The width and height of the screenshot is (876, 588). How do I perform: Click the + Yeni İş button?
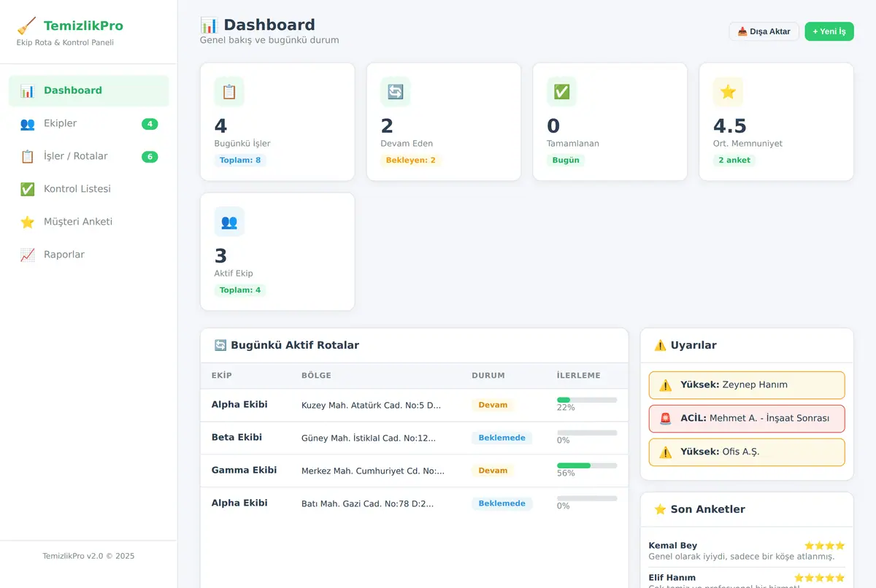tap(829, 31)
